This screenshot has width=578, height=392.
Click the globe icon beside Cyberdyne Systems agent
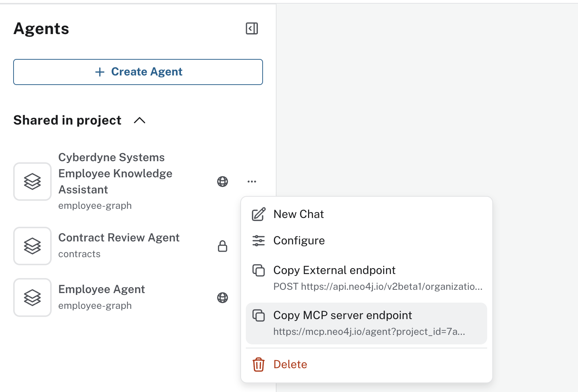pyautogui.click(x=222, y=181)
